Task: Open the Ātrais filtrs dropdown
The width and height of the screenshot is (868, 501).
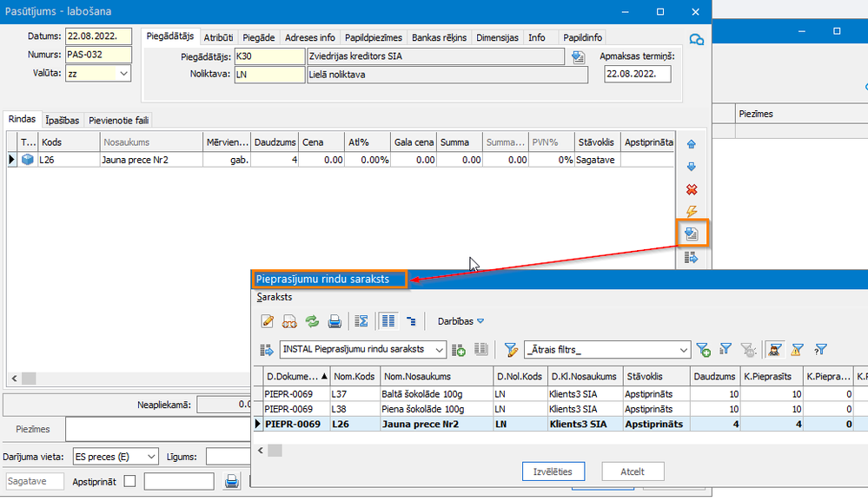Action: click(x=684, y=349)
